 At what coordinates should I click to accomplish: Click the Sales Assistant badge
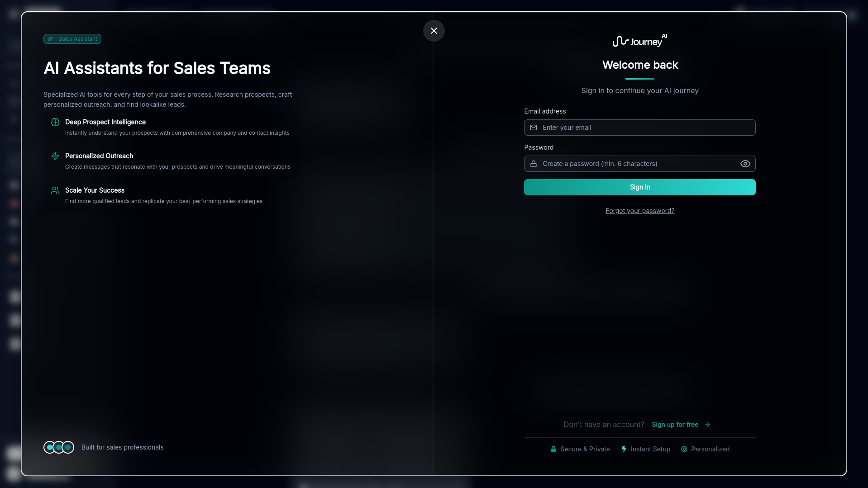tap(72, 39)
